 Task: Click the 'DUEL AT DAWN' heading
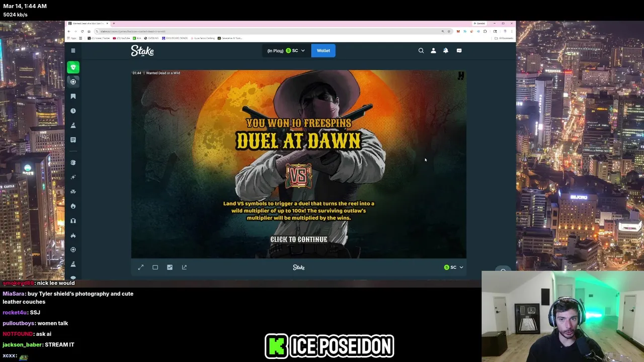pyautogui.click(x=299, y=141)
